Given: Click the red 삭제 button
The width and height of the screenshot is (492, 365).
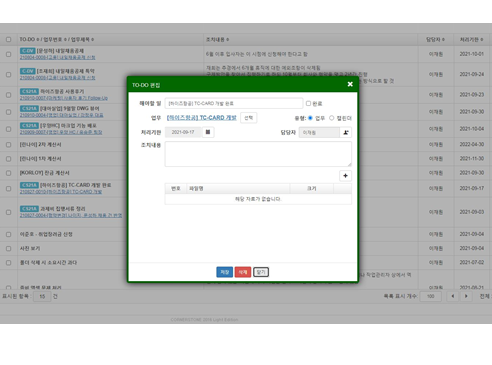Looking at the screenshot, I should point(243,272).
